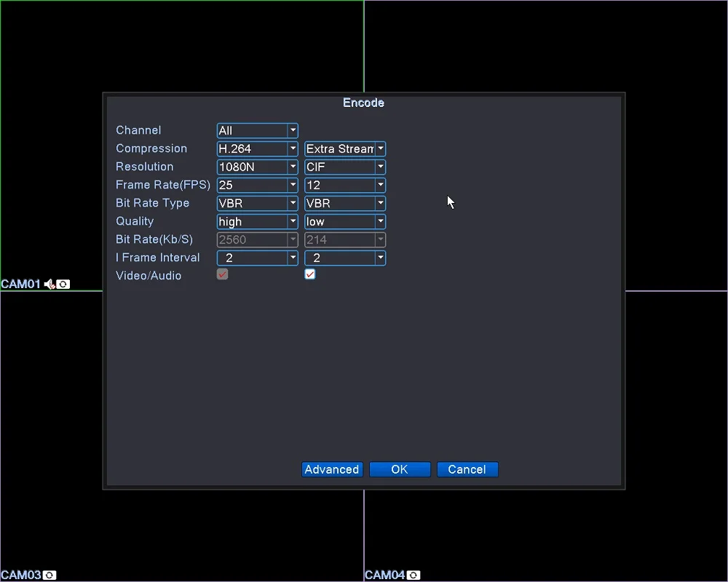Screen dimensions: 728x582
Task: Open main stream Frame Rate 25 dropdown
Action: tap(257, 185)
